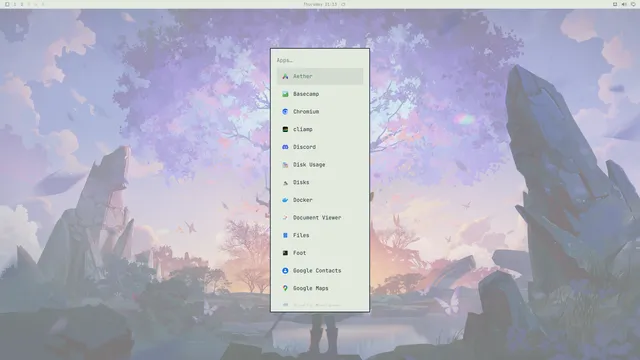Switch to workspace 2 in top bar
The image size is (640, 360).
pos(22,4)
